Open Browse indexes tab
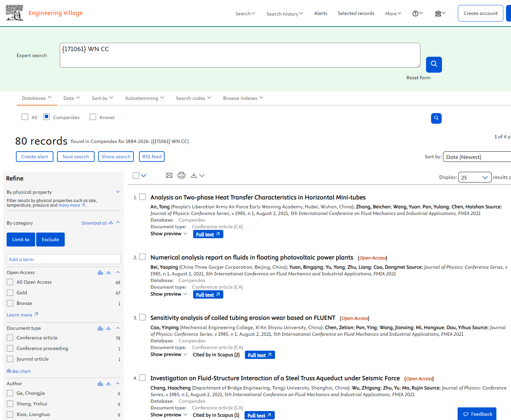The image size is (511, 420). (243, 98)
